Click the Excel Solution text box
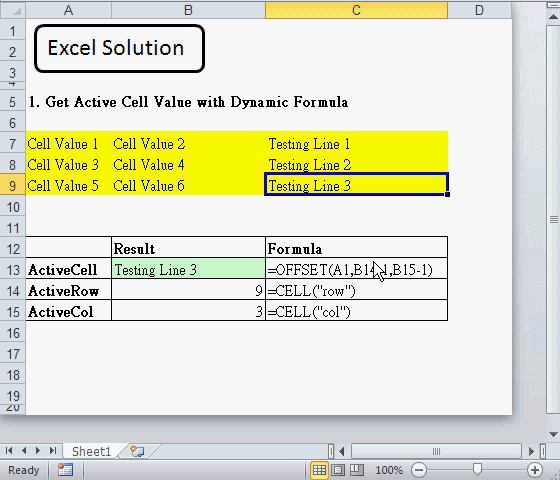This screenshot has height=480, width=560. click(x=120, y=49)
